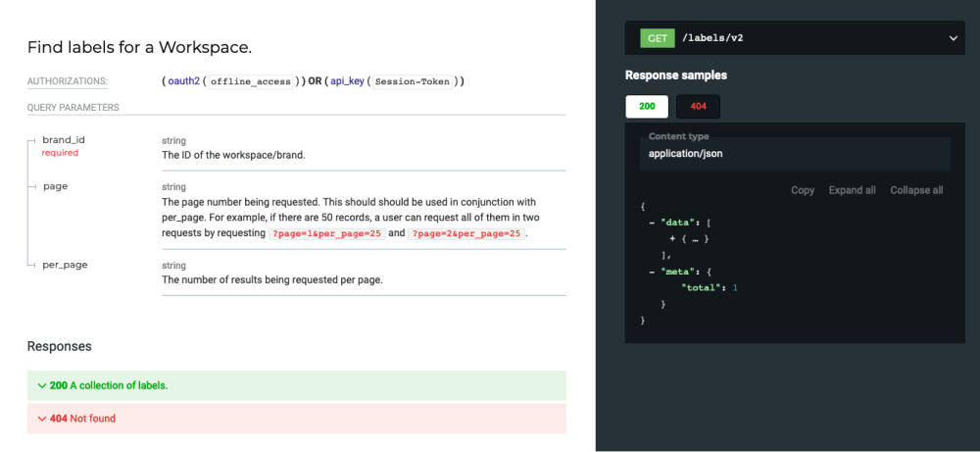980x452 pixels.
Task: Click the Session-Token scope label
Action: (x=413, y=81)
